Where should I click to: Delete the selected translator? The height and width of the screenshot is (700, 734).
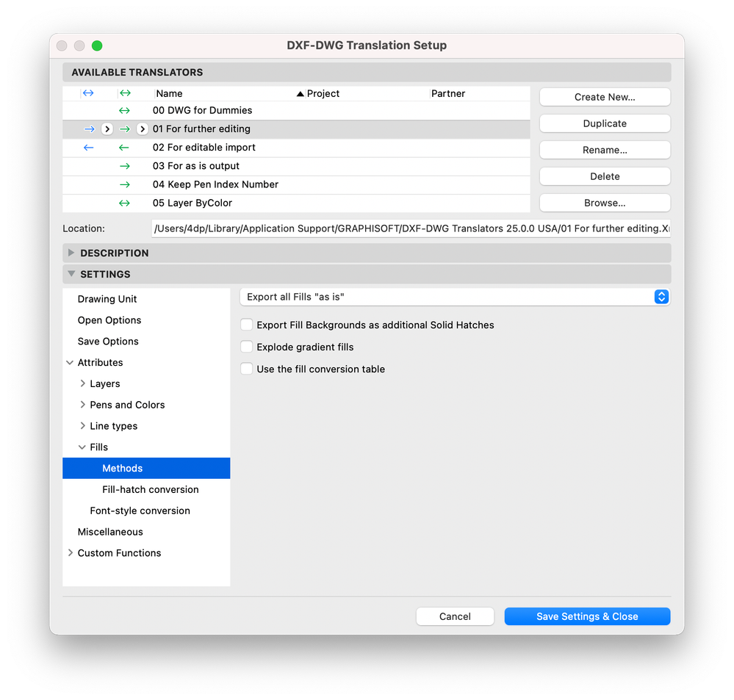pos(605,176)
